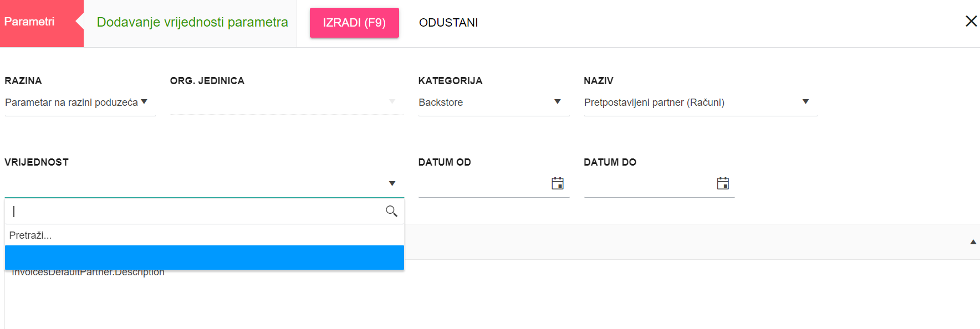Focus the dropdown search text field

(194, 211)
